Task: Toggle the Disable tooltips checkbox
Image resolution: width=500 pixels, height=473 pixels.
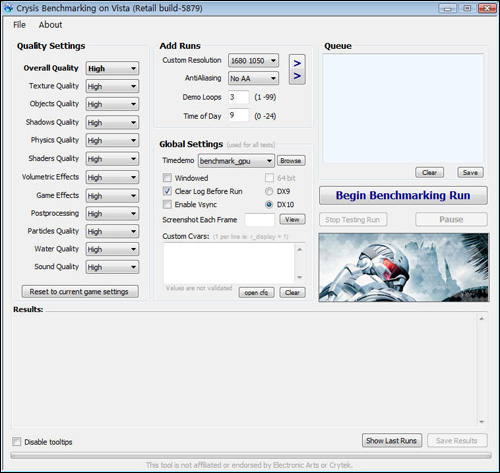Action: 16,442
